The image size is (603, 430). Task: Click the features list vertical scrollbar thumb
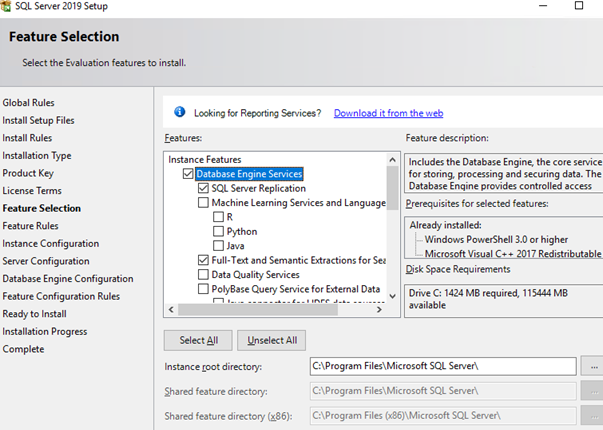click(x=392, y=188)
